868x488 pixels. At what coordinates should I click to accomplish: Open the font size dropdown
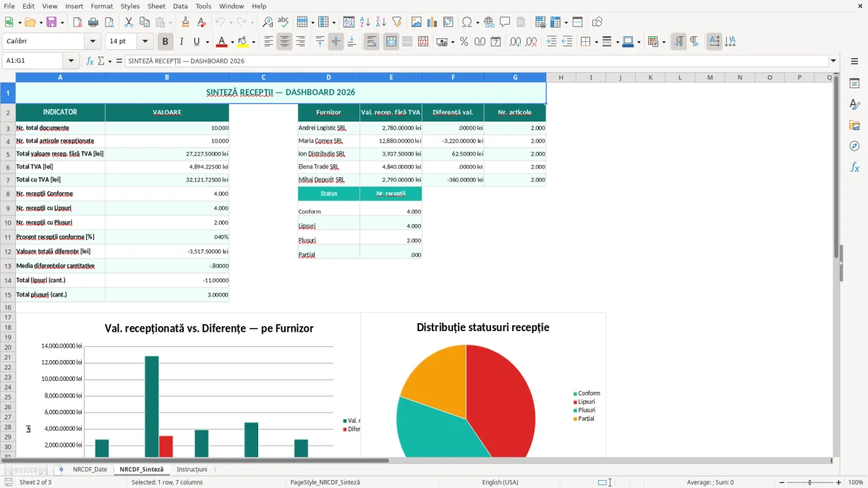click(145, 42)
